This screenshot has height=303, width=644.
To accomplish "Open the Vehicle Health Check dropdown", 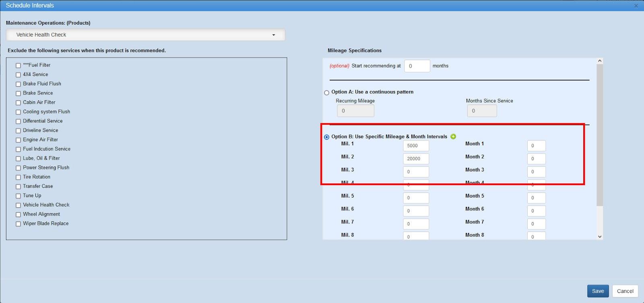I will pos(146,35).
